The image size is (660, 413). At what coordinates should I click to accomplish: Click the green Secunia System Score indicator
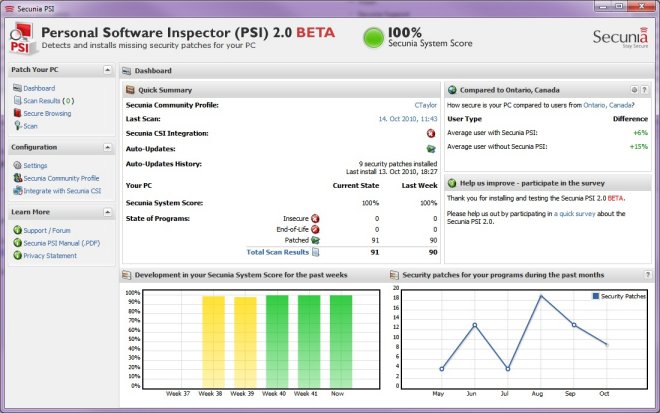point(375,39)
